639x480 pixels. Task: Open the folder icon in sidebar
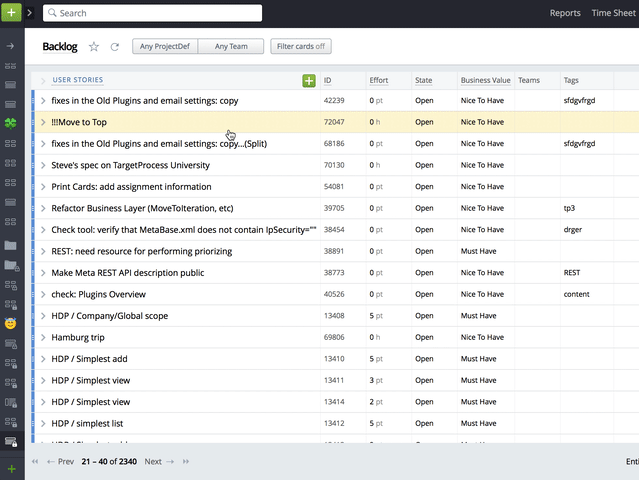click(x=10, y=245)
